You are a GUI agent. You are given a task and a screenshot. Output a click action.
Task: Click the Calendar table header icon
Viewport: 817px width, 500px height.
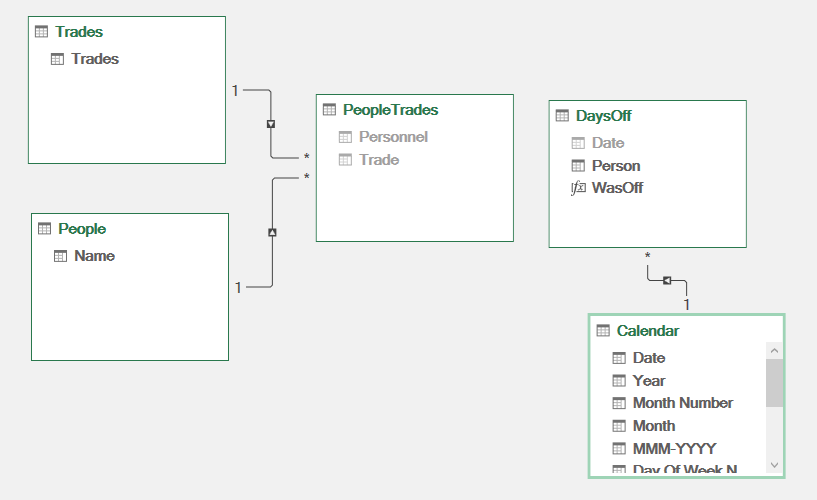tap(602, 331)
